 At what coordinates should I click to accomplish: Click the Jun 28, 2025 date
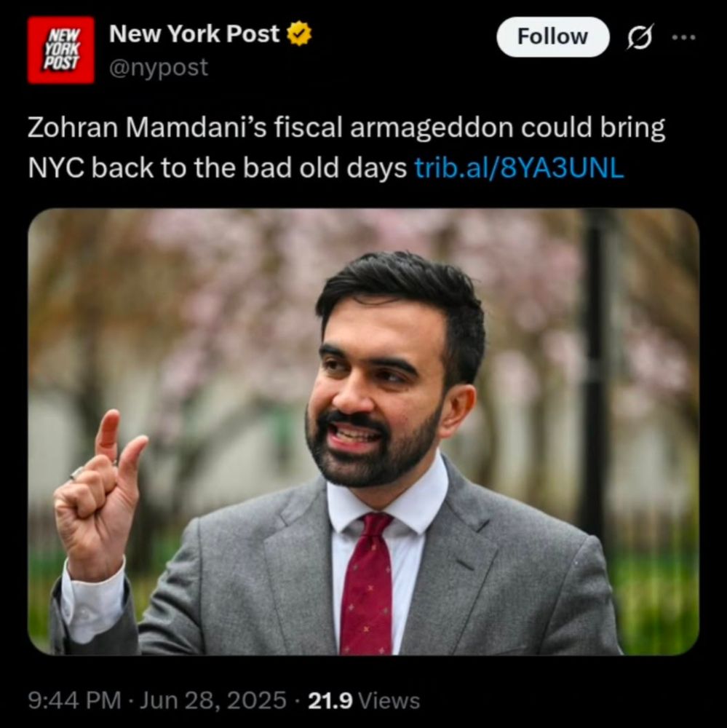tap(213, 700)
